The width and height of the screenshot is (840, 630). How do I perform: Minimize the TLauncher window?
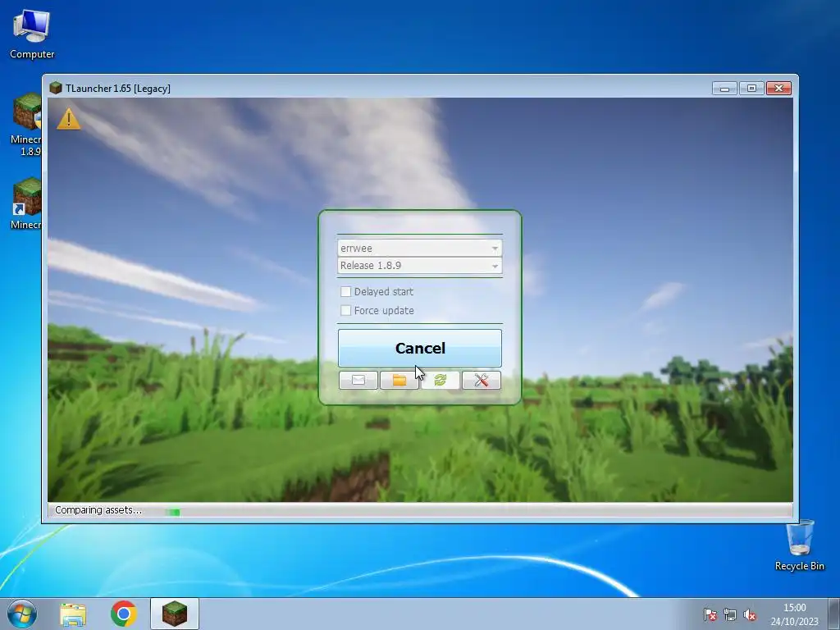[x=725, y=88]
